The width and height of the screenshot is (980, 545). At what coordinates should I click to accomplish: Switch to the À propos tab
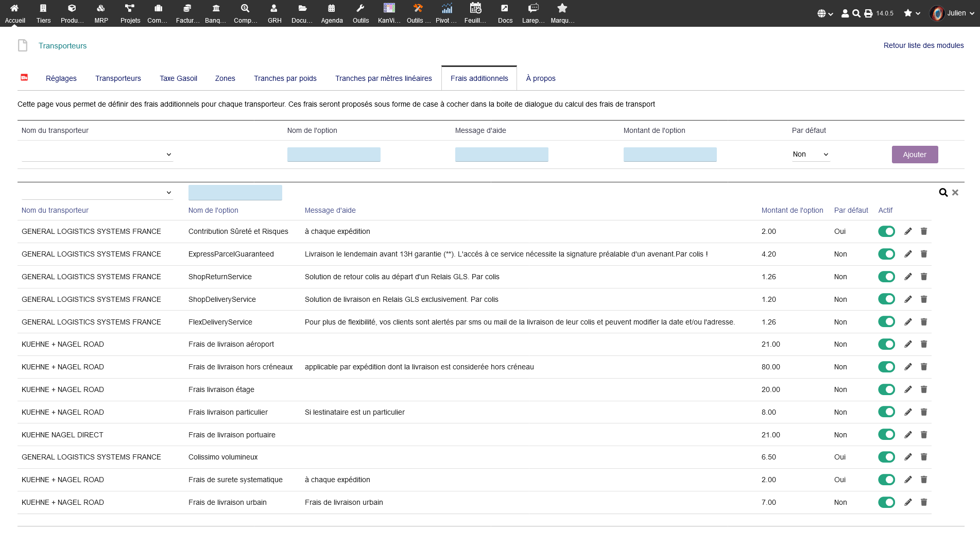[x=541, y=78]
